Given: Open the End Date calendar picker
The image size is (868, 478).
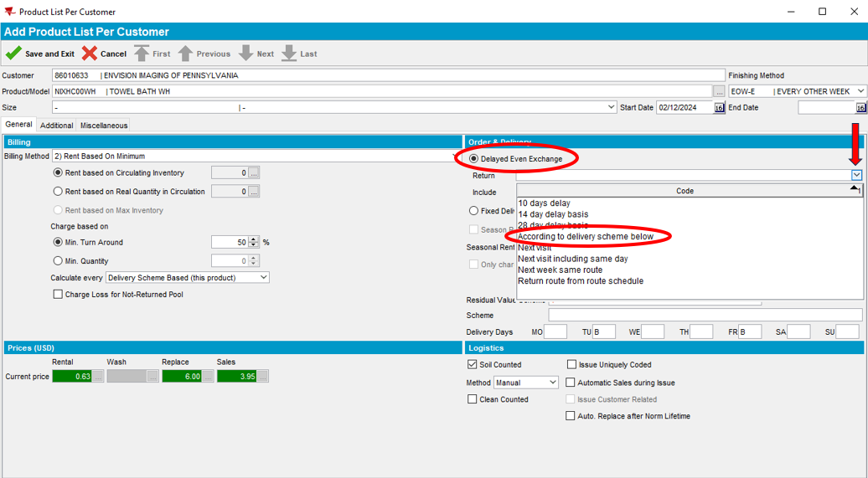Looking at the screenshot, I should click(x=860, y=108).
